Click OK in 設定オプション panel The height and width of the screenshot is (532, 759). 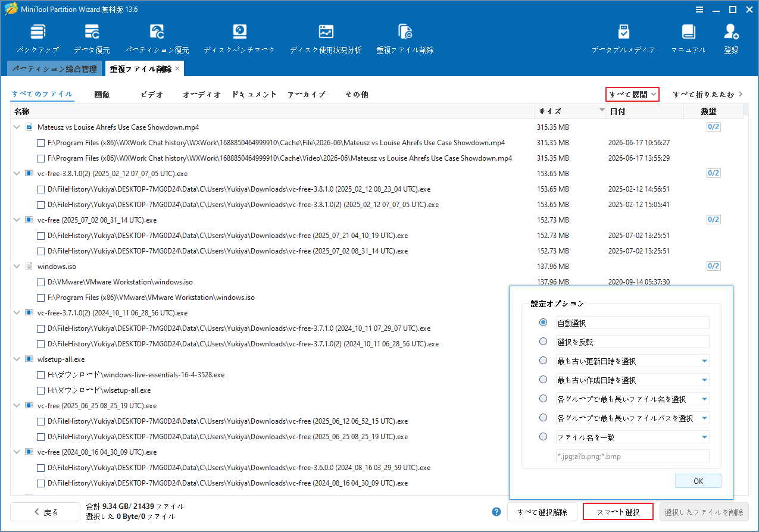[x=698, y=481]
